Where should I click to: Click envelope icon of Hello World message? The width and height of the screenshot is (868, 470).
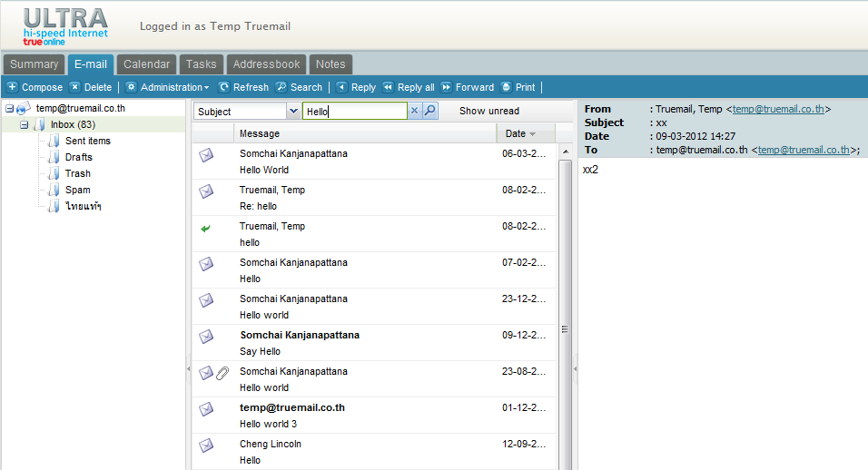point(206,155)
